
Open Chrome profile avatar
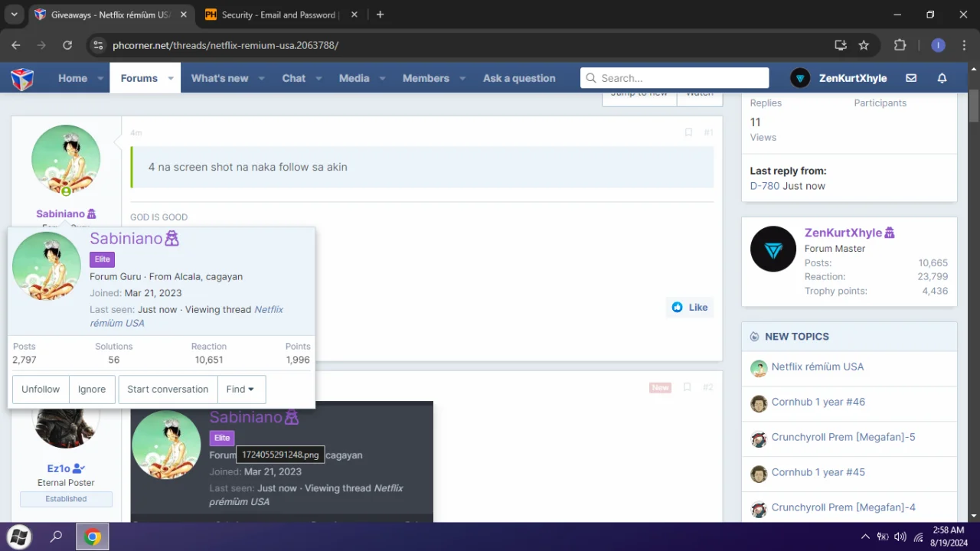[x=938, y=45]
